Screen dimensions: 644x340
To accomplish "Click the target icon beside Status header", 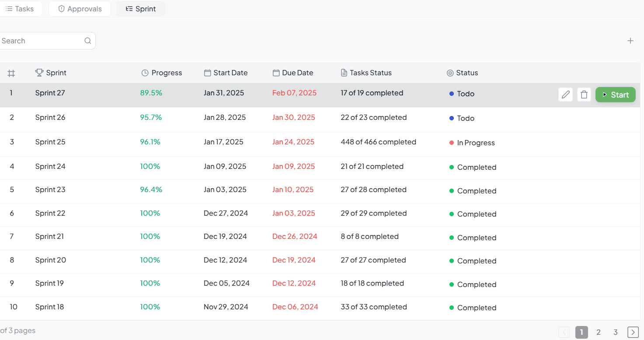I will coord(450,73).
